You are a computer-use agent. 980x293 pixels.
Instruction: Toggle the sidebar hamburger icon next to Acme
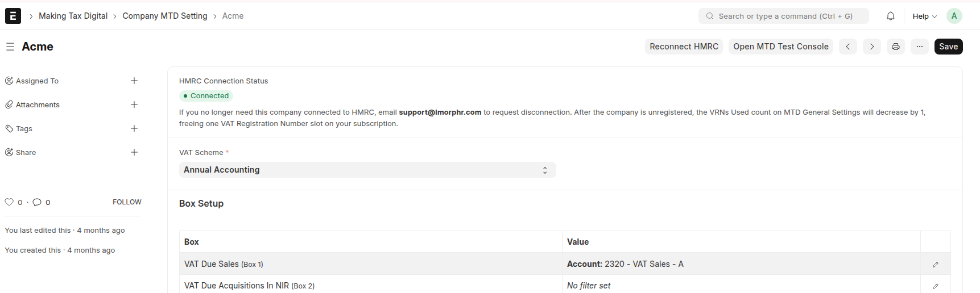tap(10, 47)
